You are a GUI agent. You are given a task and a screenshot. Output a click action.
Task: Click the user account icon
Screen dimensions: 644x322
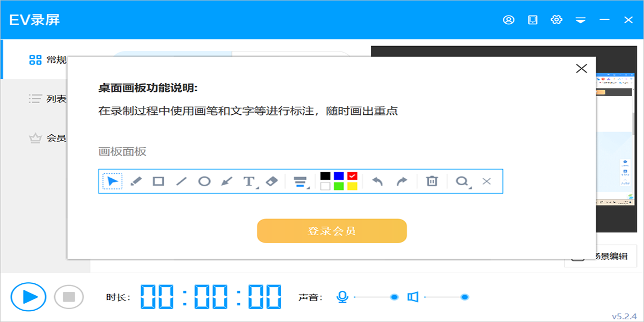(x=509, y=19)
